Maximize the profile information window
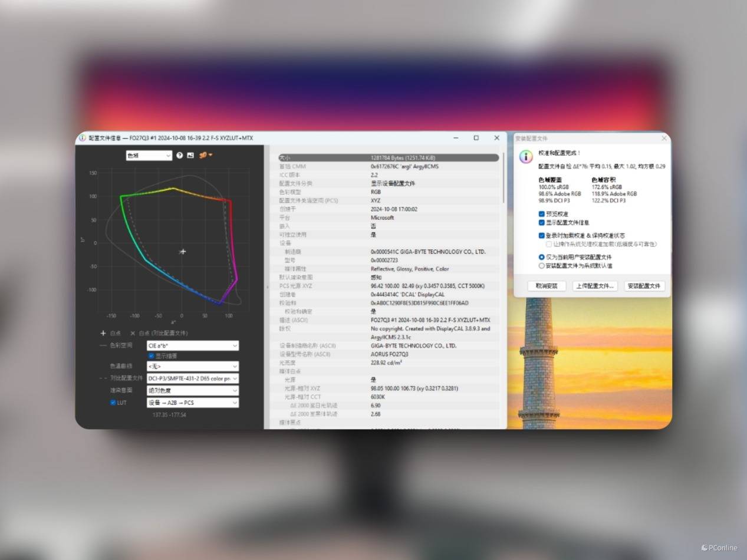 pos(476,138)
